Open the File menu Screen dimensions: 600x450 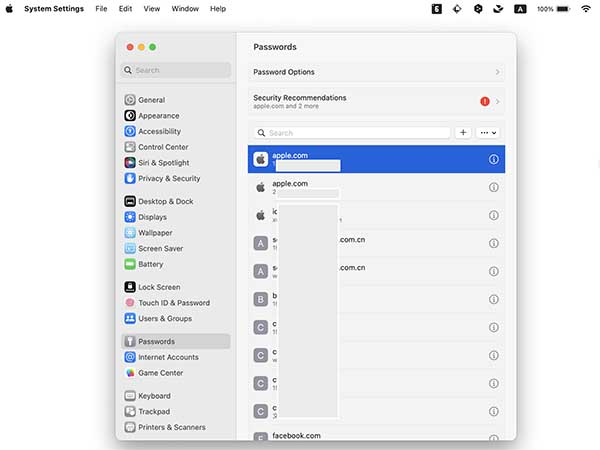pyautogui.click(x=101, y=9)
